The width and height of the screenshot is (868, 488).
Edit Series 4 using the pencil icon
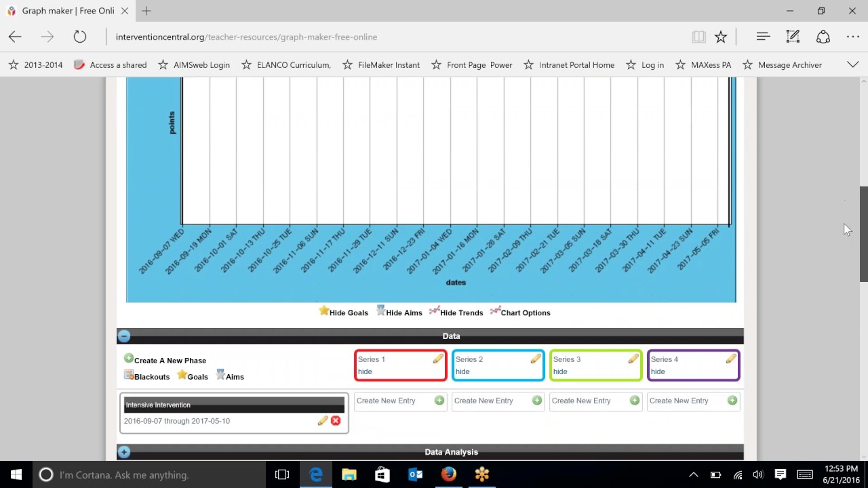click(731, 359)
